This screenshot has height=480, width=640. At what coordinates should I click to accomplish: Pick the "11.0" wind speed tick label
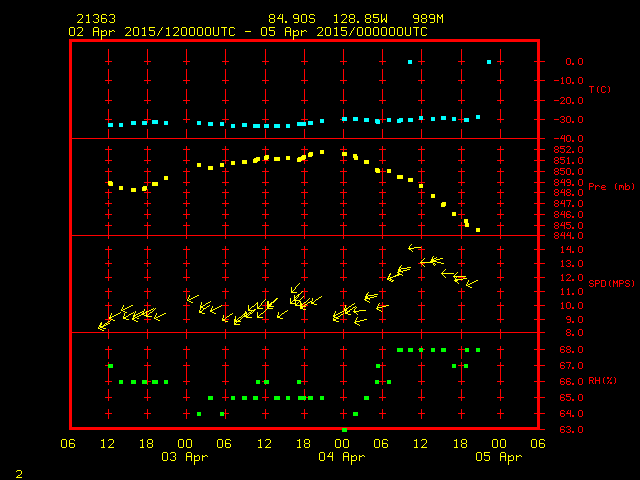click(571, 292)
